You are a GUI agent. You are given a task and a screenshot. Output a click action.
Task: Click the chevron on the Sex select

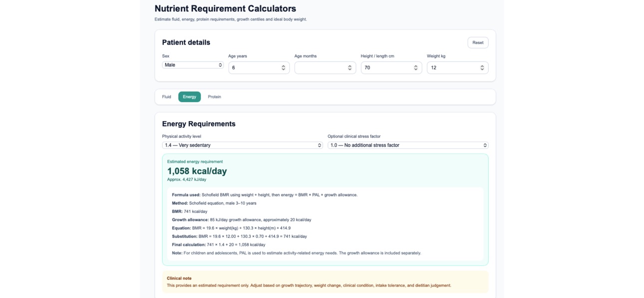(x=220, y=65)
